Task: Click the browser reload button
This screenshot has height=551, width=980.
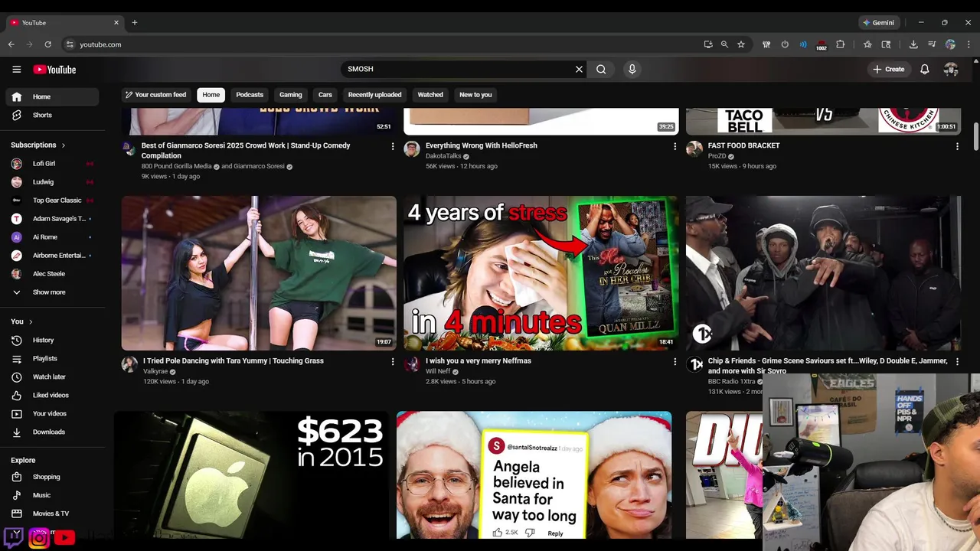Action: [x=47, y=44]
